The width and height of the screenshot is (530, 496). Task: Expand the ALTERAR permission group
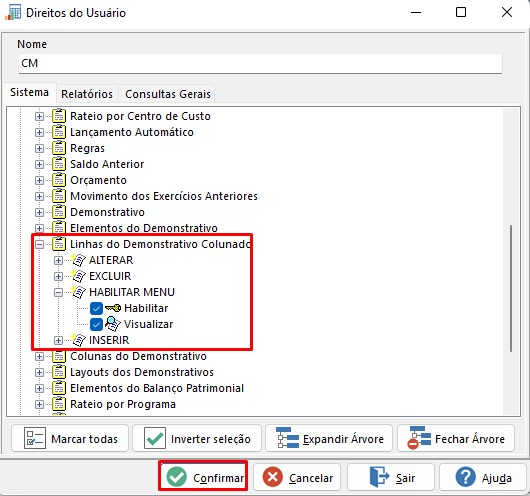pyautogui.click(x=58, y=260)
